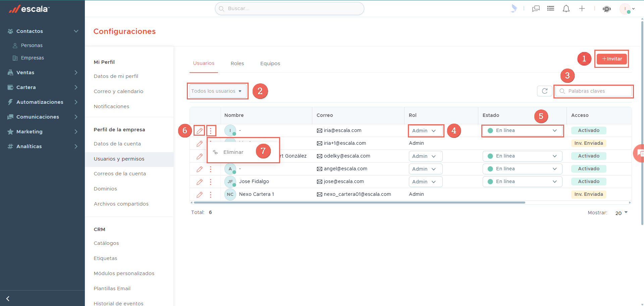Open Plantillas Email
This screenshot has width=644, height=306.
[x=112, y=289]
